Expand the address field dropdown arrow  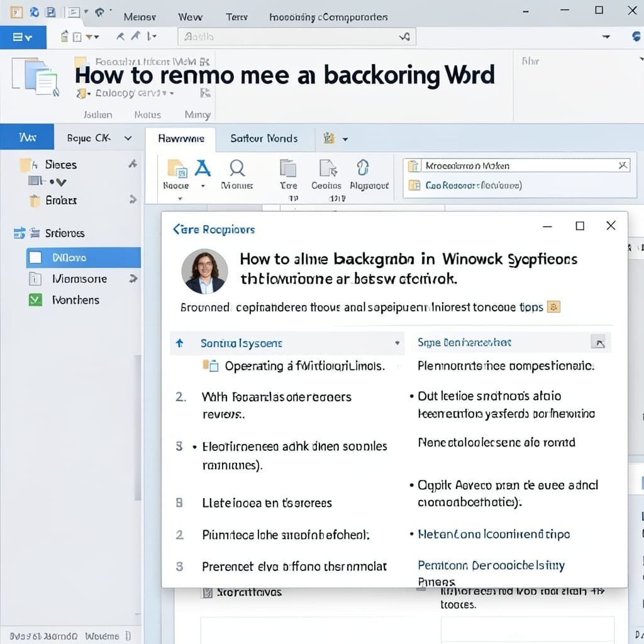pos(405,37)
